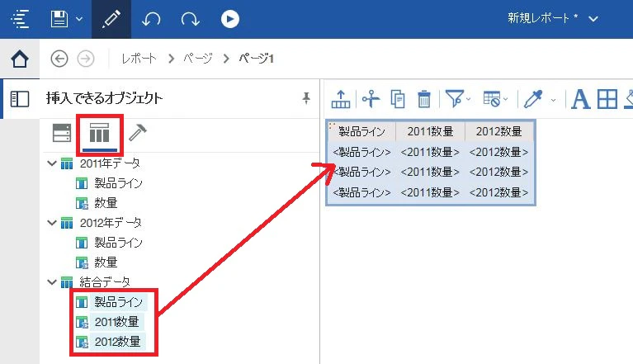The height and width of the screenshot is (364, 633).
Task: Collapse the 結合データ query node
Action: click(52, 282)
